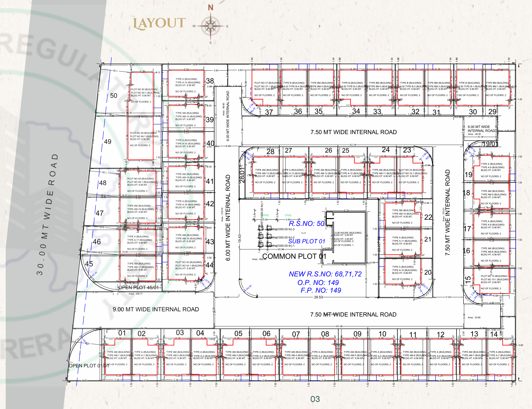532x409 pixels.
Task: Select the 9.00 MT WIDE INTERNAL ROAD label
Action: (156, 309)
